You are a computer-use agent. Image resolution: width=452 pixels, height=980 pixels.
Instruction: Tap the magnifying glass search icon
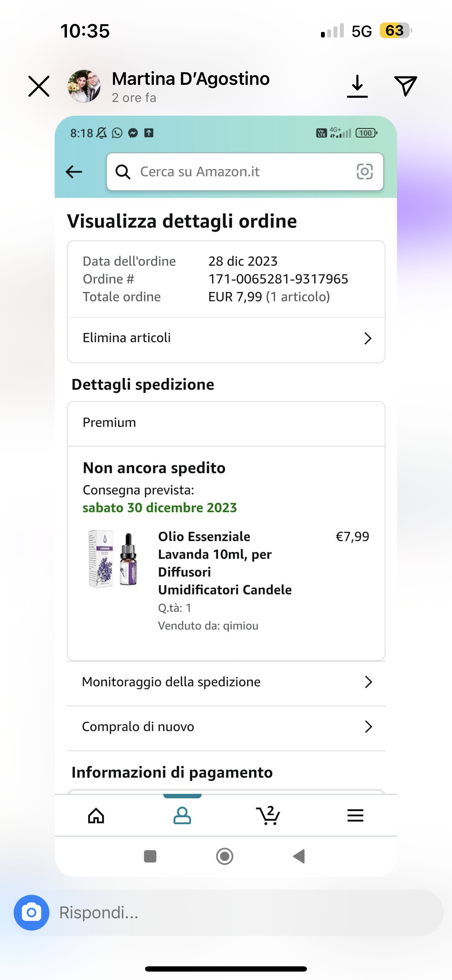[123, 172]
